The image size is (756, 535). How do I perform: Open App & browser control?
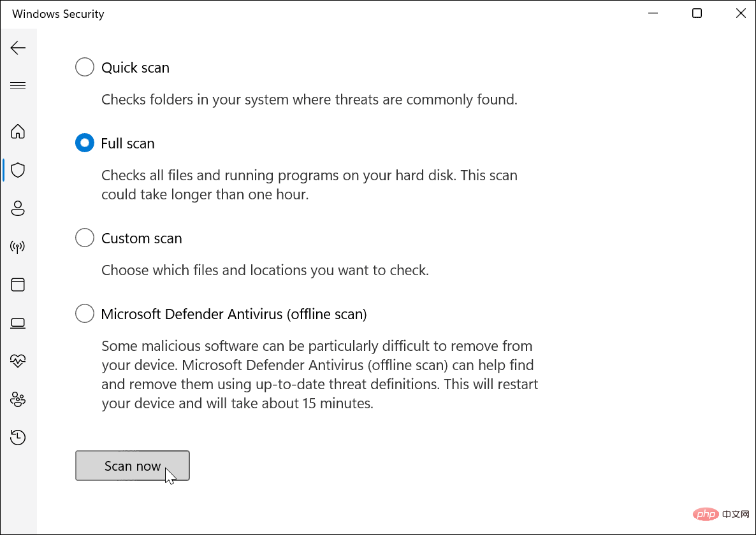pos(18,285)
